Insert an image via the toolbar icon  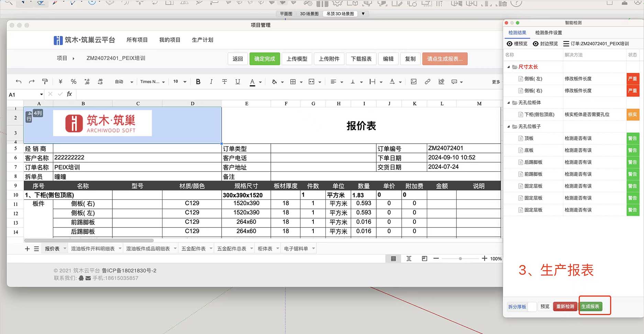(413, 82)
